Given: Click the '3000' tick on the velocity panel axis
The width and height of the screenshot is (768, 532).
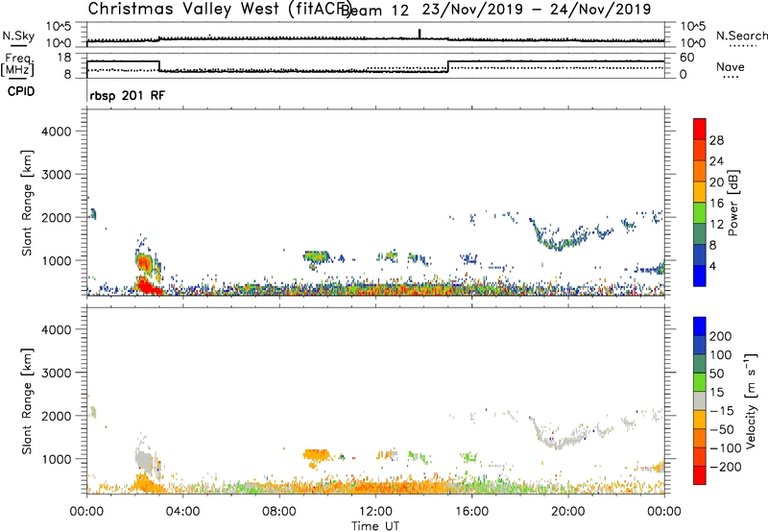Looking at the screenshot, I should tap(57, 373).
